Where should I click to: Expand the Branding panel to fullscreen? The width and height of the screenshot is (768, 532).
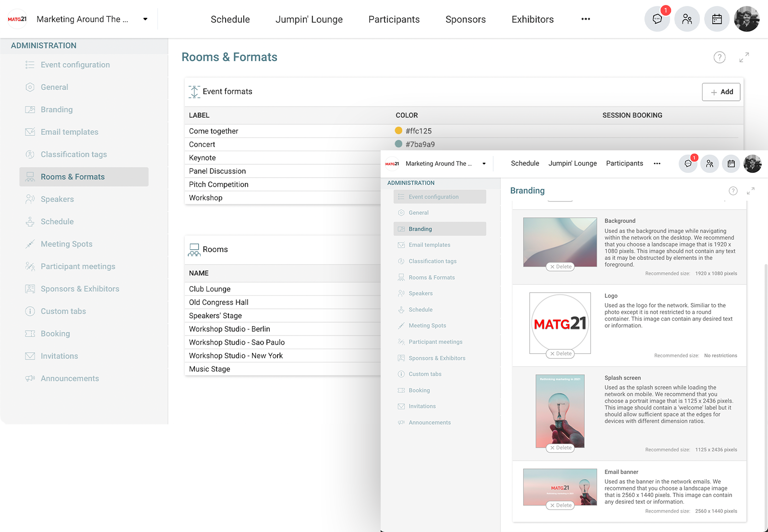point(751,191)
